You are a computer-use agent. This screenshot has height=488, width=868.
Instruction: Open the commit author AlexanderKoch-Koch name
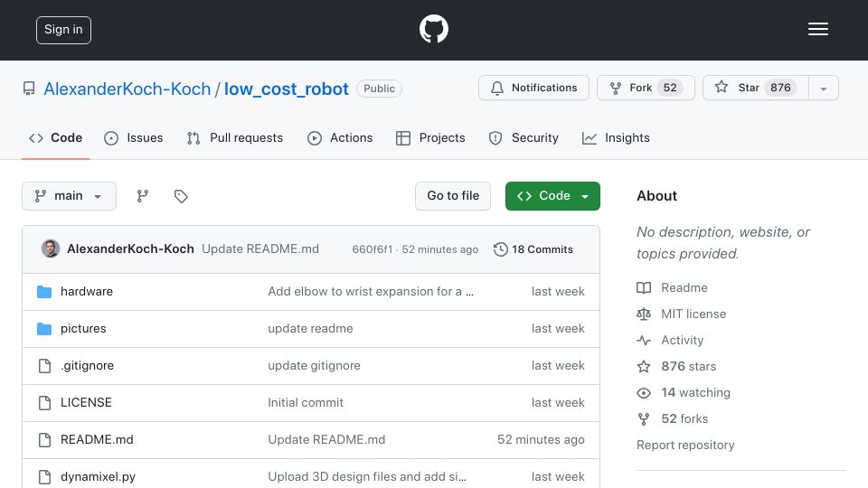click(130, 249)
